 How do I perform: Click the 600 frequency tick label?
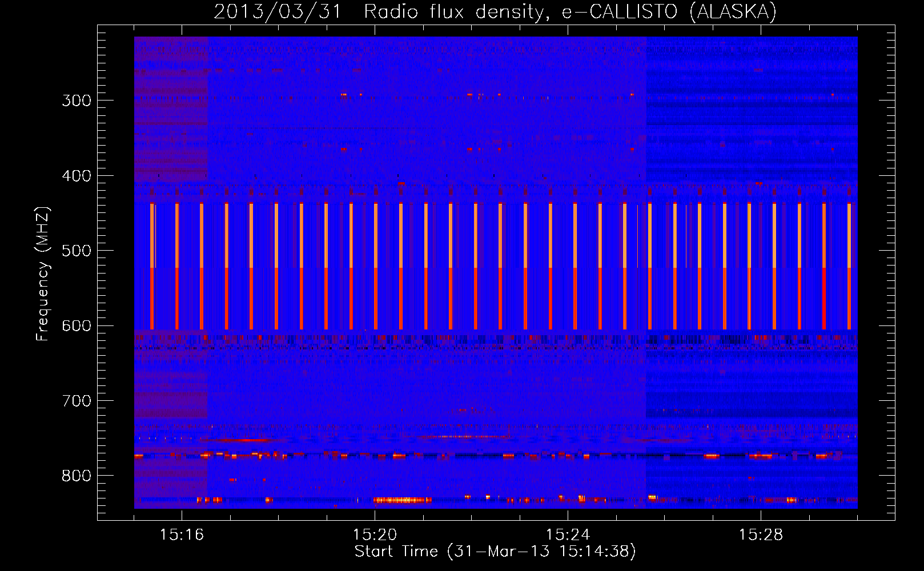pos(77,326)
